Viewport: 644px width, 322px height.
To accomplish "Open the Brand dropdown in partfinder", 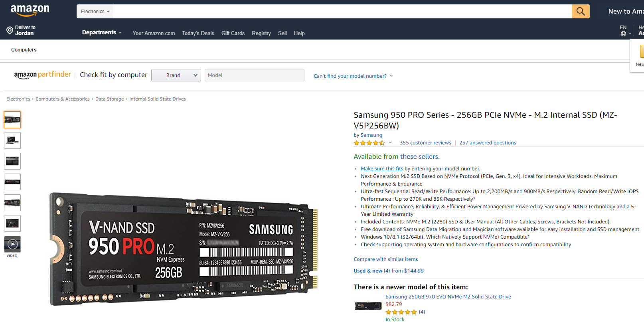I will pyautogui.click(x=176, y=75).
